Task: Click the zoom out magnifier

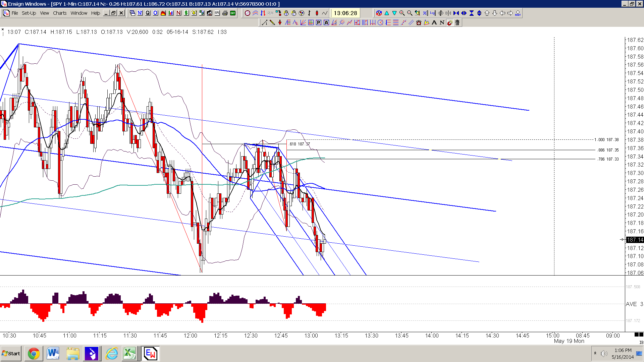Action: click(x=410, y=13)
